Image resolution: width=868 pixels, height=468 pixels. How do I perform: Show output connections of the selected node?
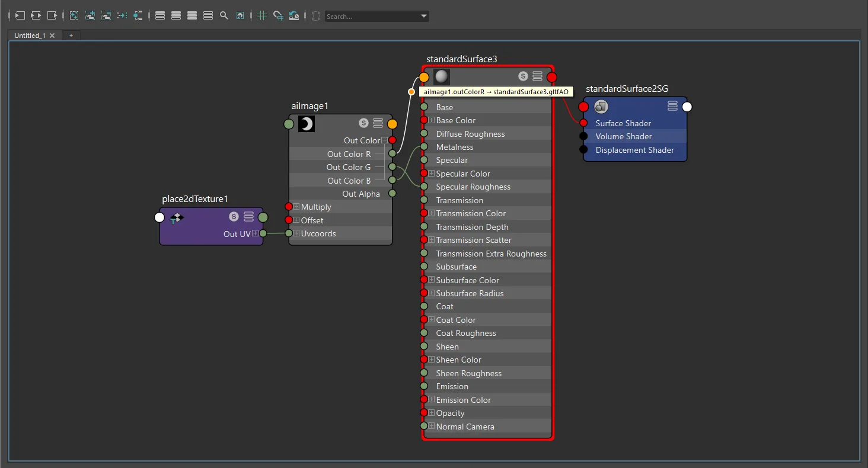52,16
